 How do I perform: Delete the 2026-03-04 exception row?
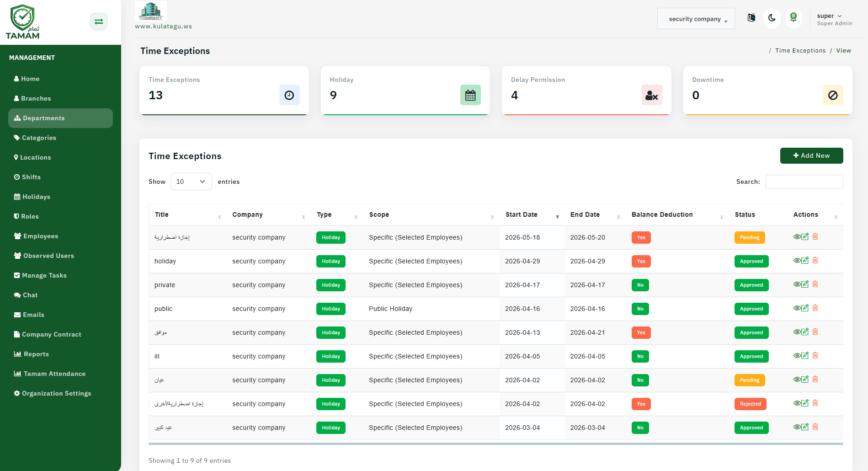(815, 427)
